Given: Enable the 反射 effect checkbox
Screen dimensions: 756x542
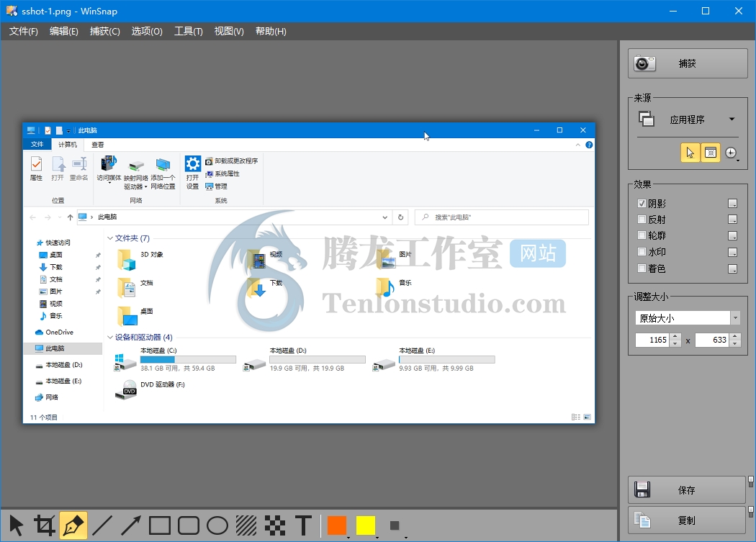Looking at the screenshot, I should click(642, 220).
